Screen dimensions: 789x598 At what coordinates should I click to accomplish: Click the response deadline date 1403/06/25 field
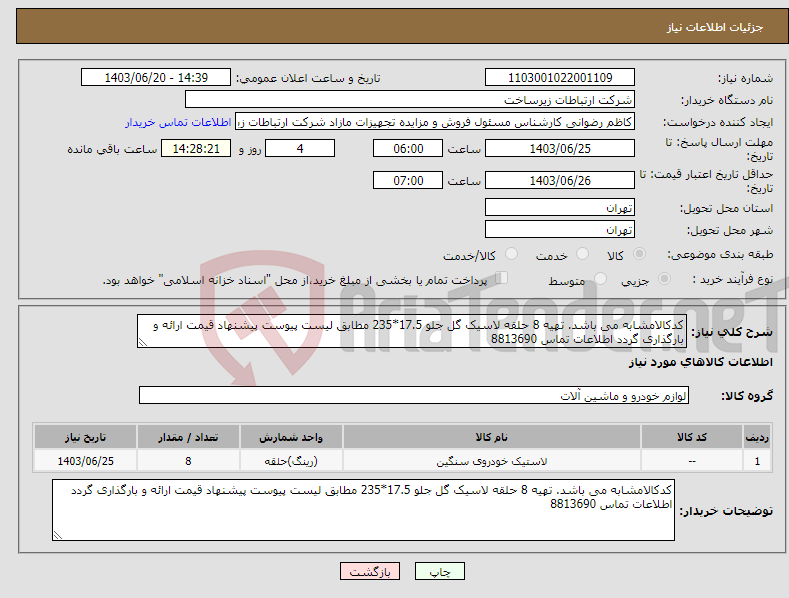click(x=560, y=148)
